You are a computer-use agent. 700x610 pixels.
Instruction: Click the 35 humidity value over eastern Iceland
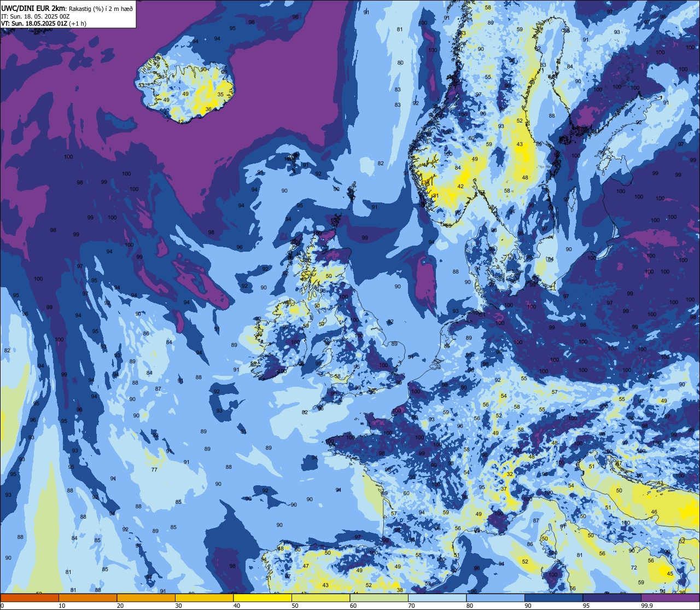[x=220, y=95]
